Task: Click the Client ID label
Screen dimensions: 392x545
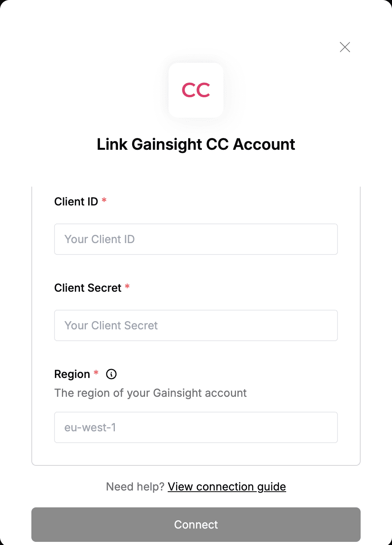Action: click(76, 202)
